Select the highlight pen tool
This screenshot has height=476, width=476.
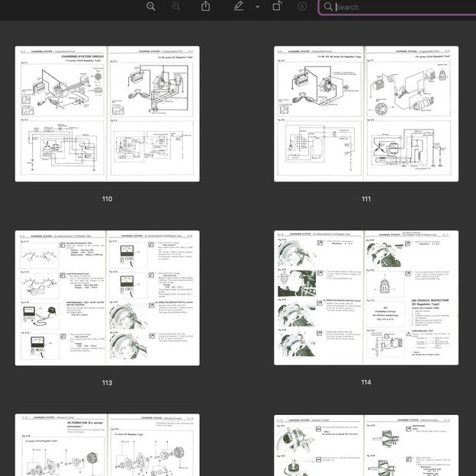click(239, 6)
